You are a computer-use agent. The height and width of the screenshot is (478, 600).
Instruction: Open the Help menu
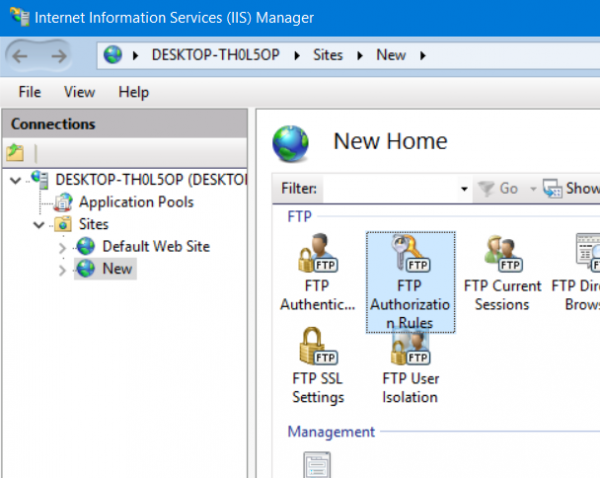pos(133,92)
